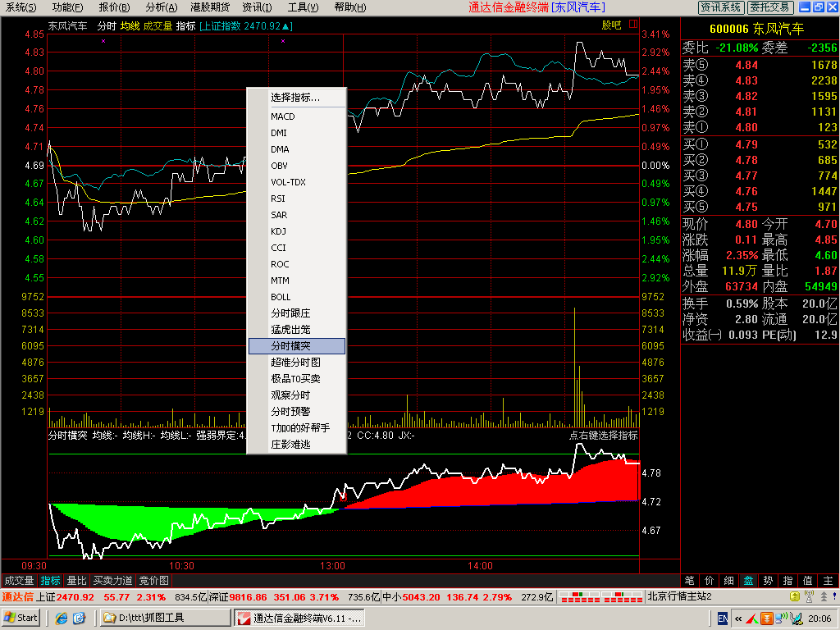Select MACD indicator from context menu
The image size is (840, 630).
click(x=296, y=116)
